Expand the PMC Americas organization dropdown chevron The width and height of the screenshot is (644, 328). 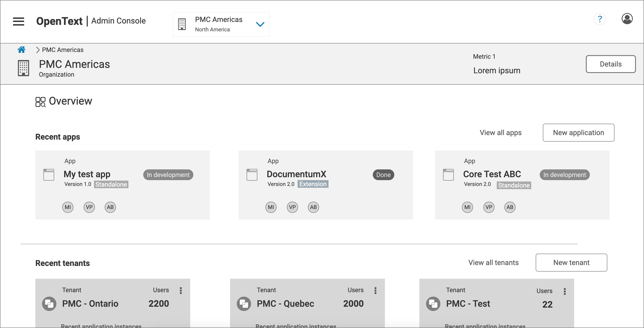[260, 24]
